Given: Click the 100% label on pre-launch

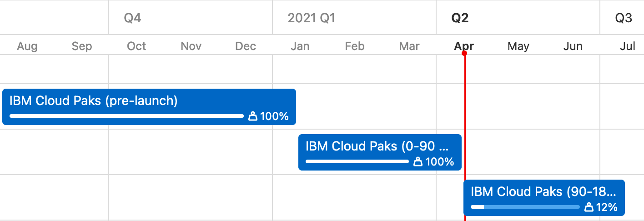Looking at the screenshot, I should (274, 116).
